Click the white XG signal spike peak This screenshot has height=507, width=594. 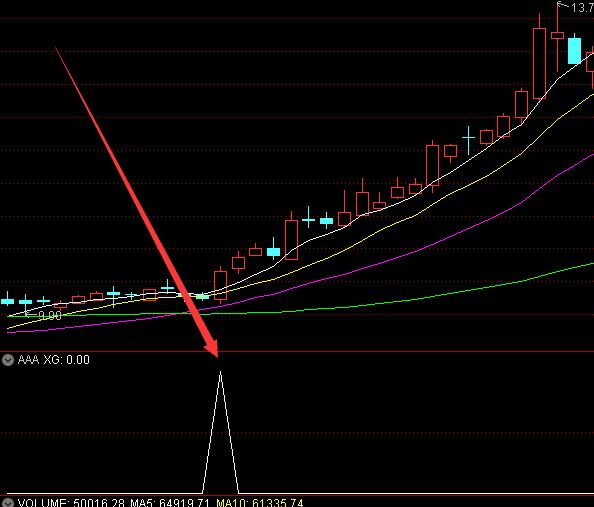point(220,373)
